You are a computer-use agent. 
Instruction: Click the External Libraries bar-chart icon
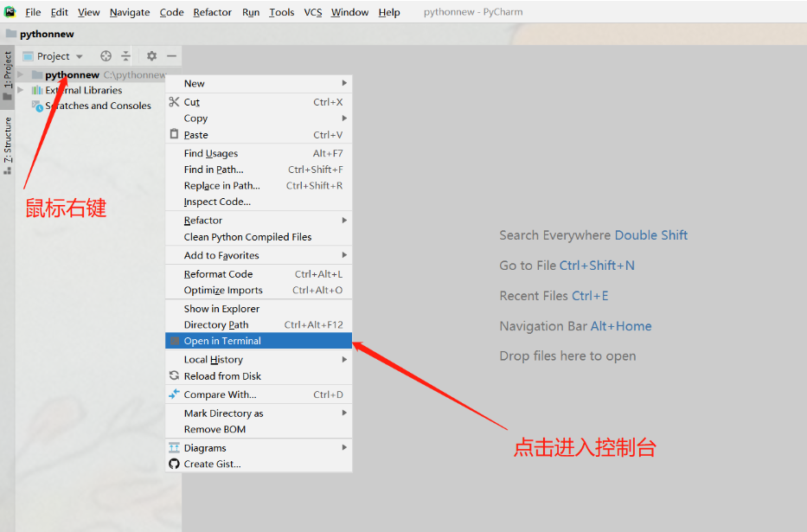(x=37, y=90)
